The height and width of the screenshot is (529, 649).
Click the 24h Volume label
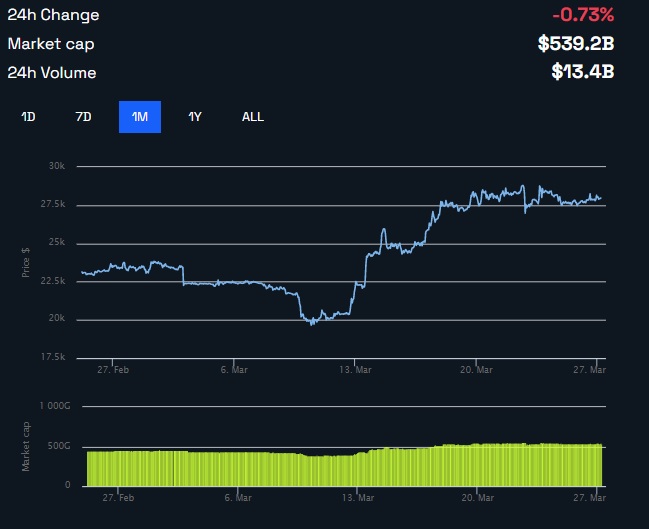(x=52, y=73)
